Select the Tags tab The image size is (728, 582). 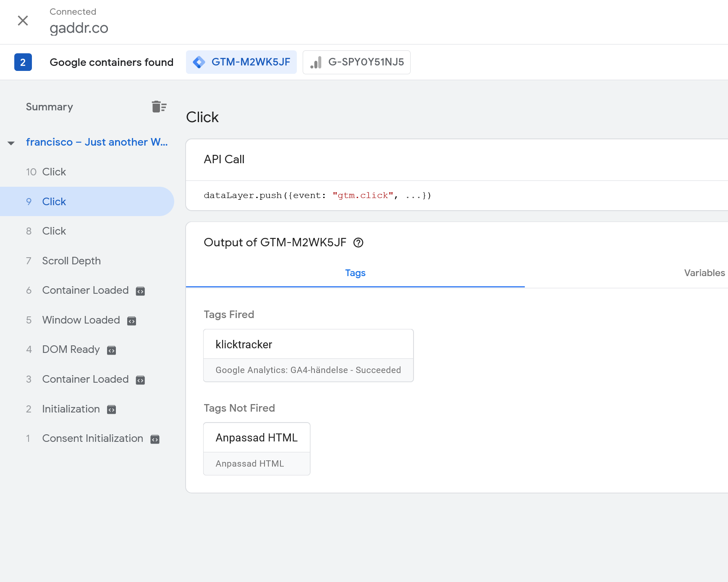coord(355,273)
